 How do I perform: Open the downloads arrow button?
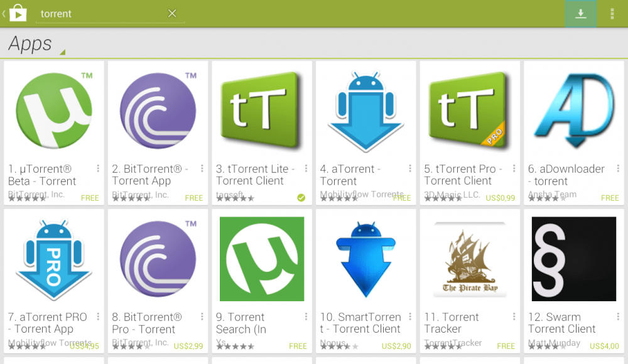pos(581,14)
